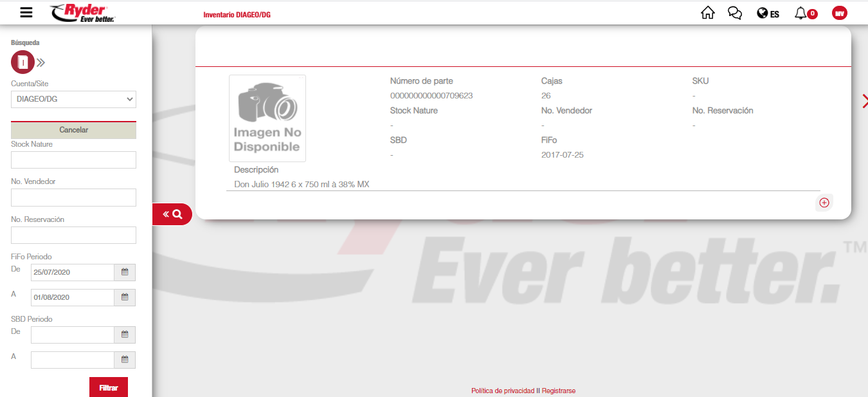Collapse the search panel with magnifier tab

tap(172, 214)
